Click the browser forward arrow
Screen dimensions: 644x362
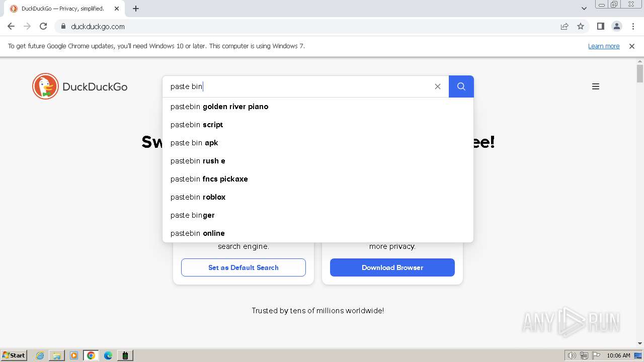[x=27, y=26]
